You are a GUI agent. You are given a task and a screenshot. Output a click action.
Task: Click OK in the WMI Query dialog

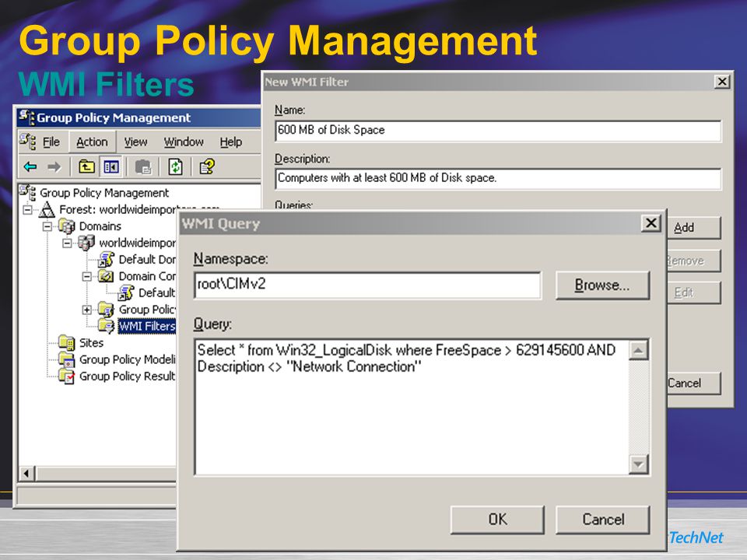point(497,520)
